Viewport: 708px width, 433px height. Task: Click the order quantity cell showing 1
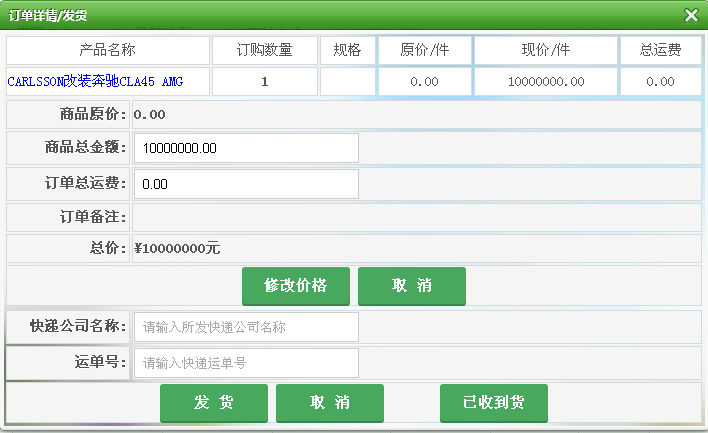coord(265,82)
